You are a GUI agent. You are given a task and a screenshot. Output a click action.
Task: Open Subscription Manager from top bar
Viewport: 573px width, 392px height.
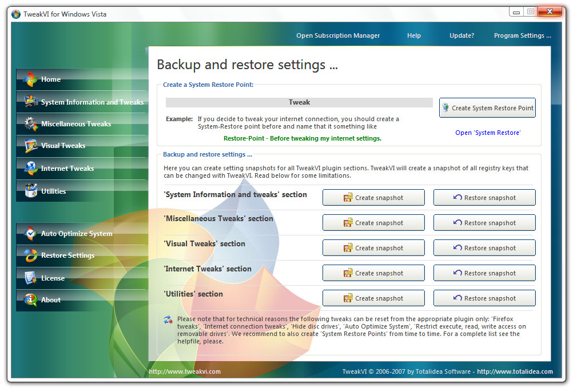tap(338, 35)
